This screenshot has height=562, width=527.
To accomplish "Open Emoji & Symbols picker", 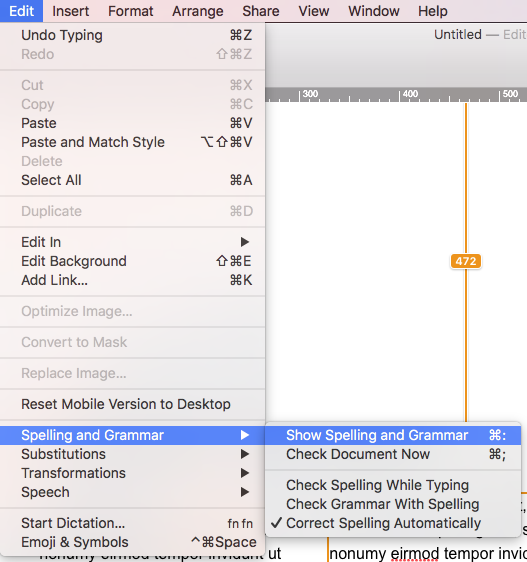I will (132, 542).
